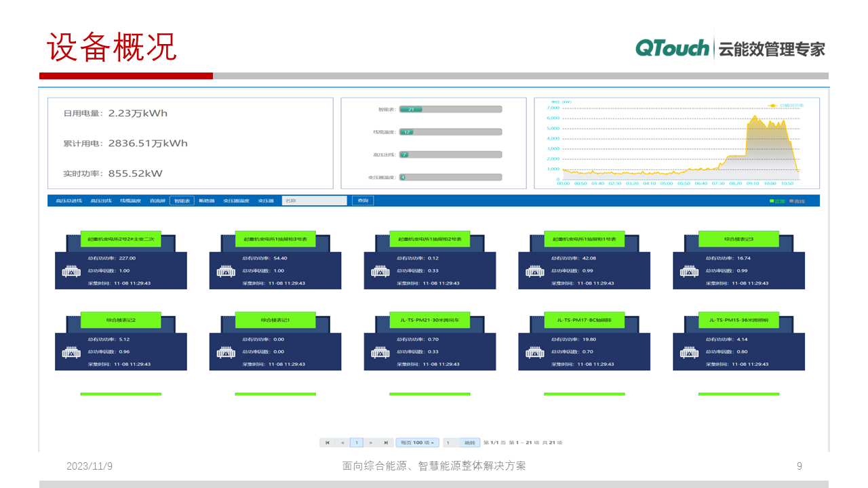Click device icon on JL-TS-PM21-30米跨吊车 card
Viewport: 868px width, 488px height.
380,352
